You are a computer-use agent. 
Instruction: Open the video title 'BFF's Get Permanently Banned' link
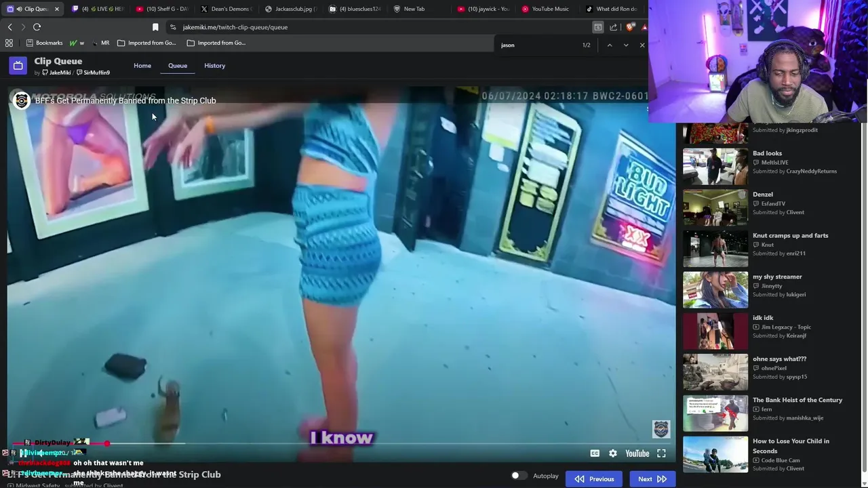[x=125, y=100]
